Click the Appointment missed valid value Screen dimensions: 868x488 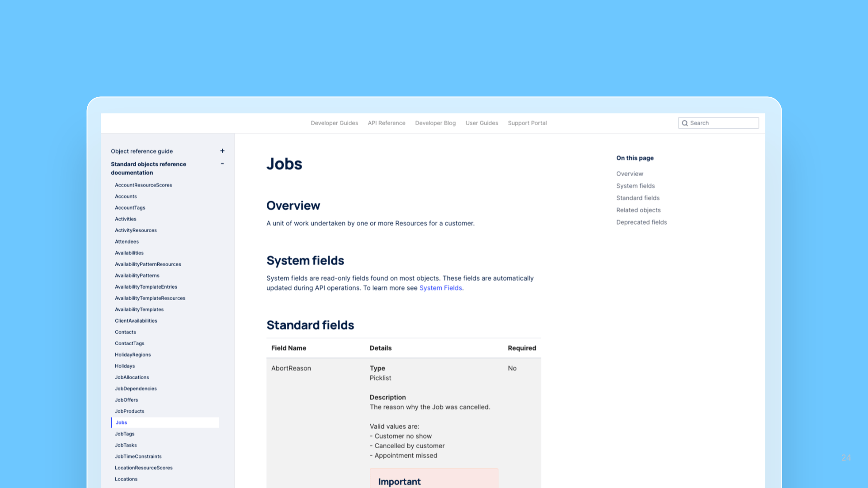pyautogui.click(x=406, y=455)
